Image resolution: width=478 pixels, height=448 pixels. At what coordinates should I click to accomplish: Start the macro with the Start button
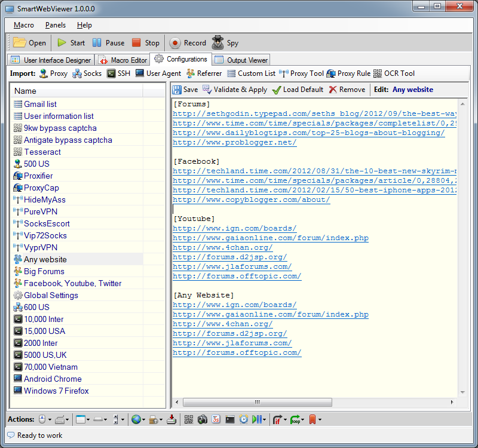(x=71, y=43)
